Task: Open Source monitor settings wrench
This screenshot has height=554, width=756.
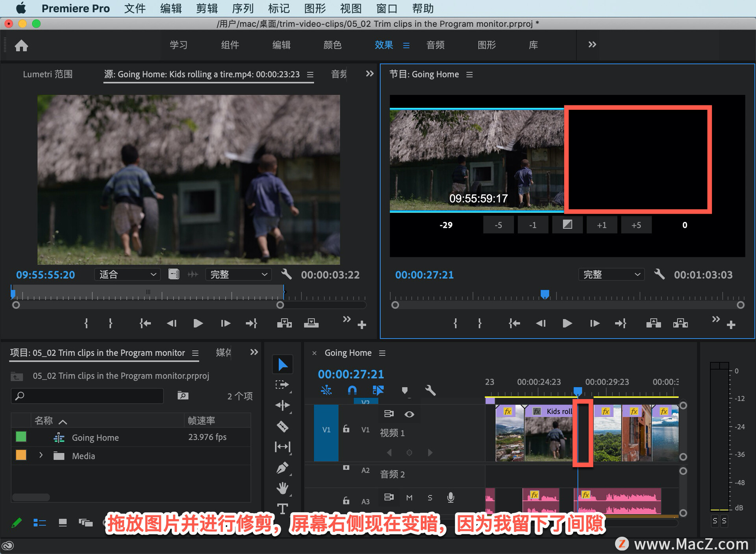Action: point(286,274)
